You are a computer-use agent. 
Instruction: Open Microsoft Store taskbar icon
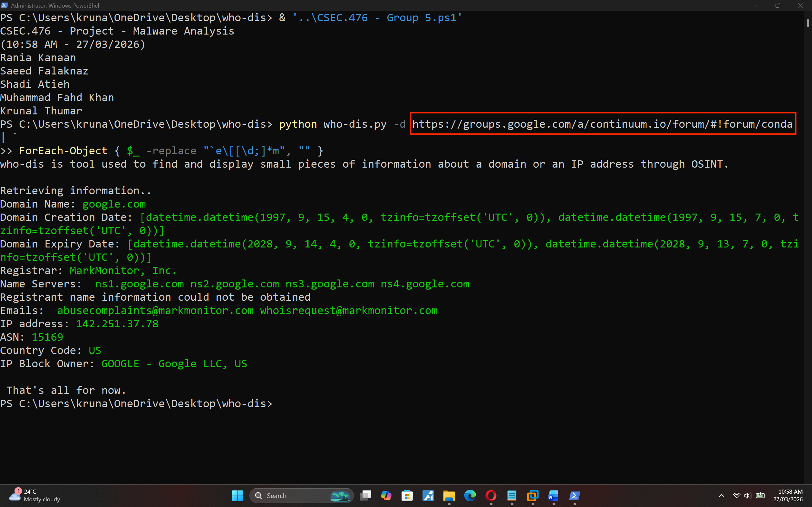click(407, 495)
